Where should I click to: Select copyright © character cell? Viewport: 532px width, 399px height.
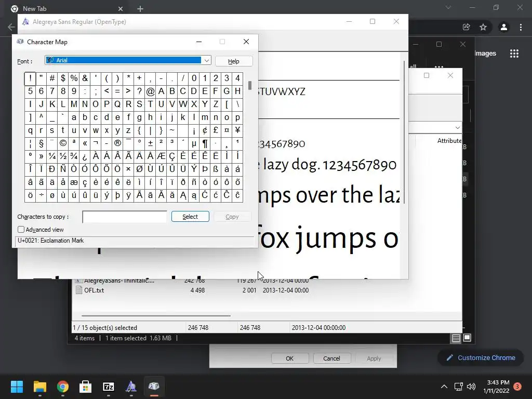(x=63, y=143)
